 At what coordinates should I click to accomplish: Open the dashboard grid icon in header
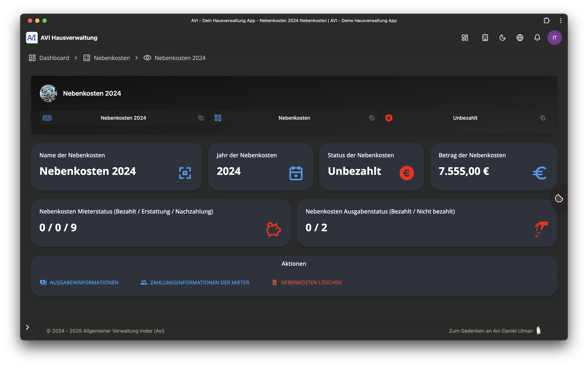[x=465, y=38]
